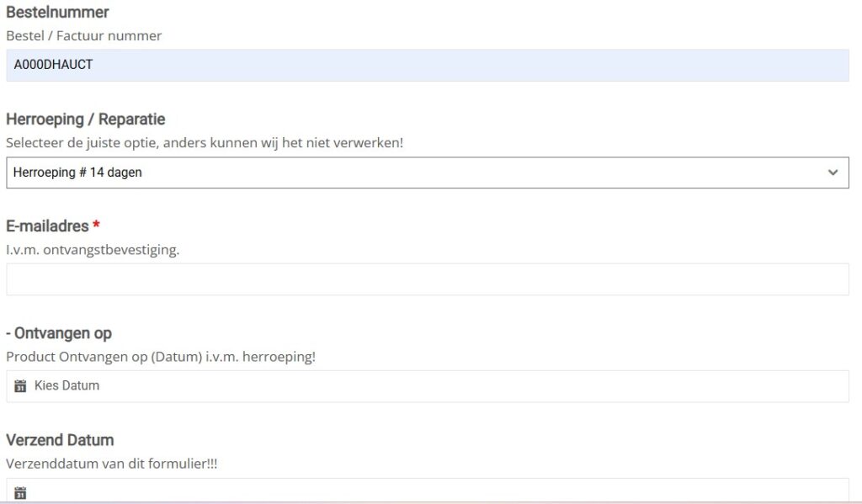Screen dimensions: 862x504
Task: Open the 'Herroeping # 14 dagen' dropdown
Action: point(421,172)
